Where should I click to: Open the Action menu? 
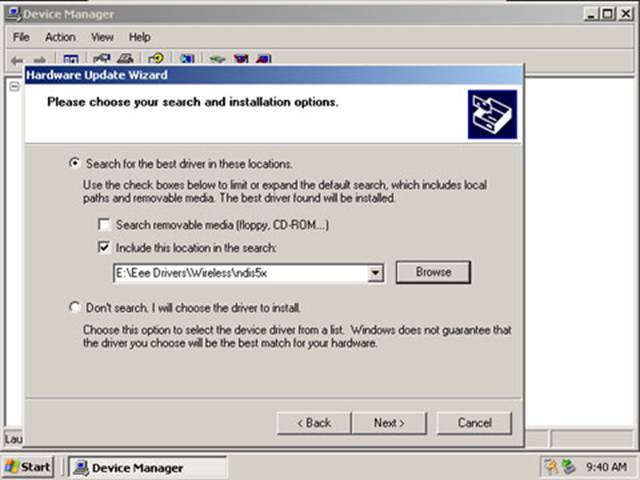point(60,37)
